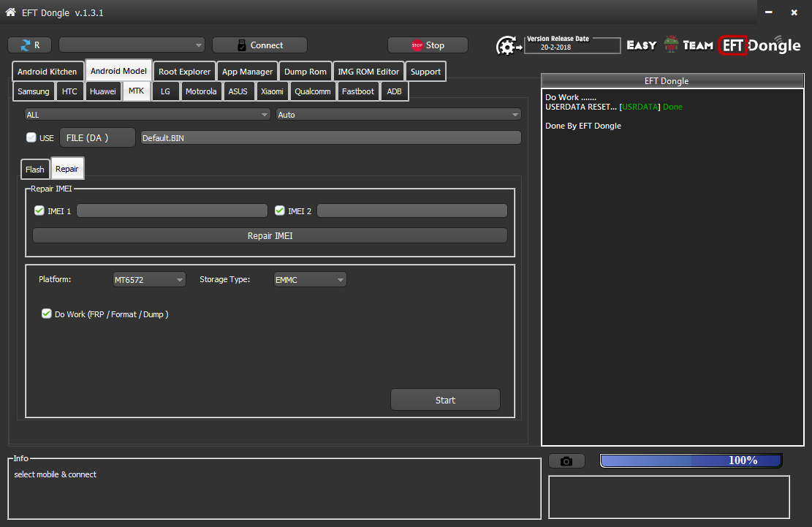
Task: Toggle the USE custom DA checkbox
Action: (x=31, y=137)
